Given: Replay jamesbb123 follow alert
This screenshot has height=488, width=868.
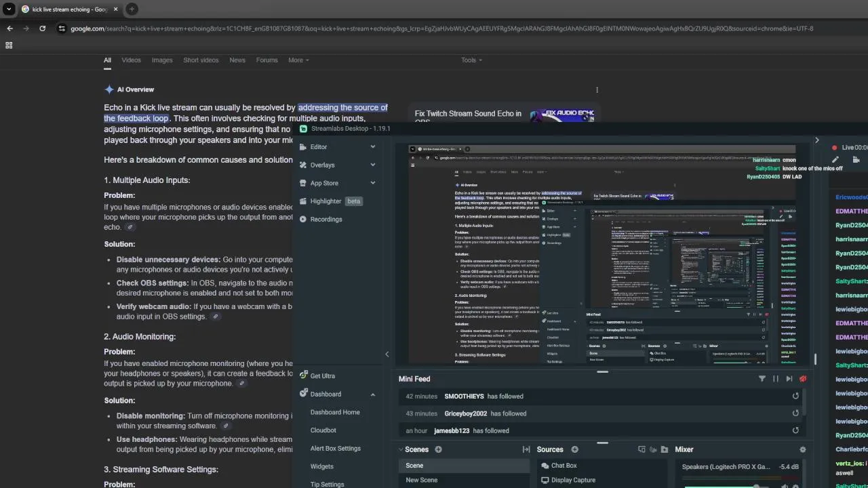Looking at the screenshot, I should [795, 430].
